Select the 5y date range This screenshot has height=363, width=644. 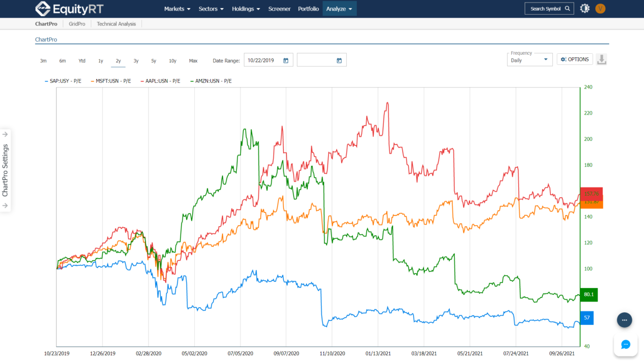tap(153, 60)
